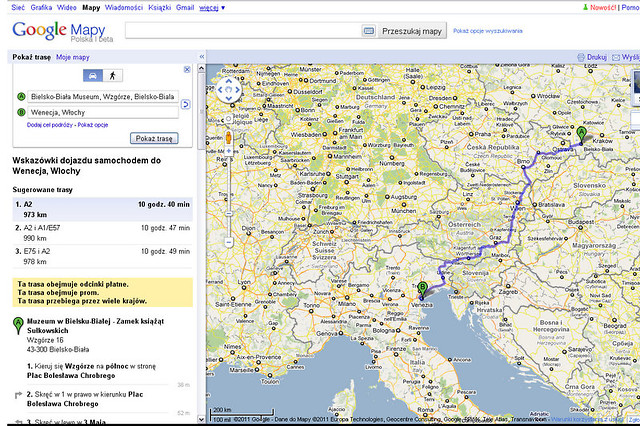Select suggested route 1. A2, 973 km
The image size is (640, 426).
[x=102, y=209]
